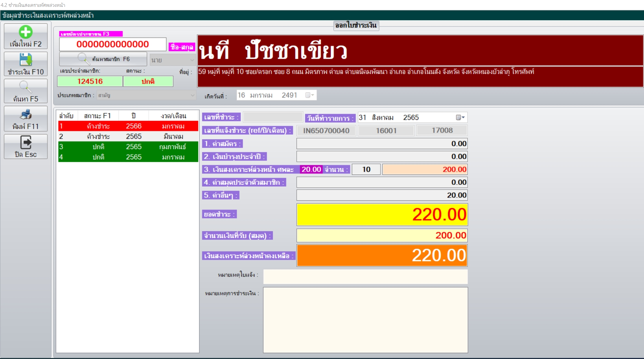Click the เพิ่มใหม่ F2 green plus icon

coord(25,32)
